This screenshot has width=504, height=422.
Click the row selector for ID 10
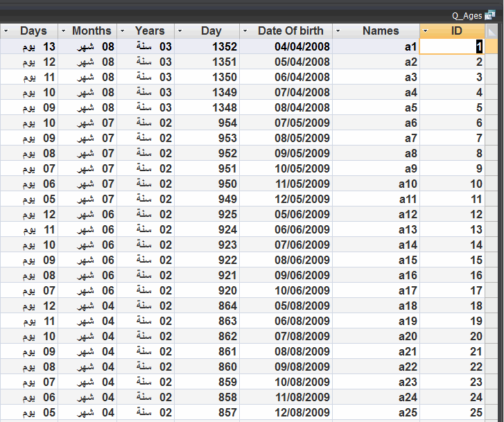tap(492, 184)
